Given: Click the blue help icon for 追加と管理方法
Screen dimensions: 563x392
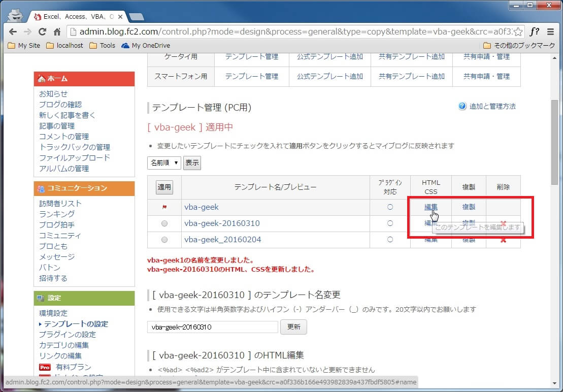Looking at the screenshot, I should tap(462, 106).
